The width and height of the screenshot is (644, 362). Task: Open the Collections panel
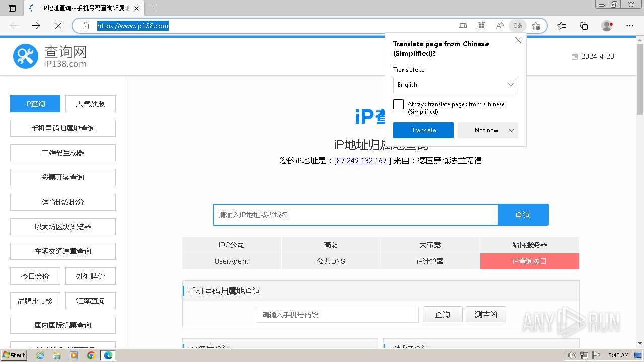[x=584, y=26]
